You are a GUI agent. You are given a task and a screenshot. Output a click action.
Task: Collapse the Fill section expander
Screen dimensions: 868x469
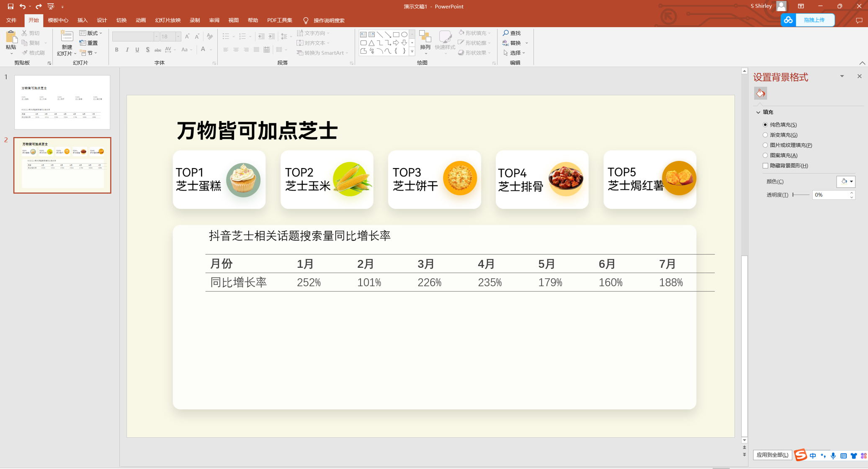click(758, 112)
